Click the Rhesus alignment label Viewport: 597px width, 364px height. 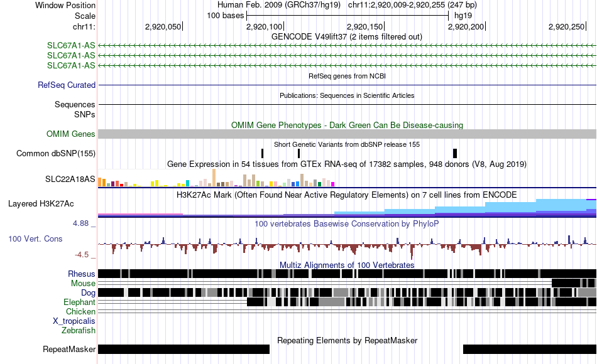coord(82,274)
